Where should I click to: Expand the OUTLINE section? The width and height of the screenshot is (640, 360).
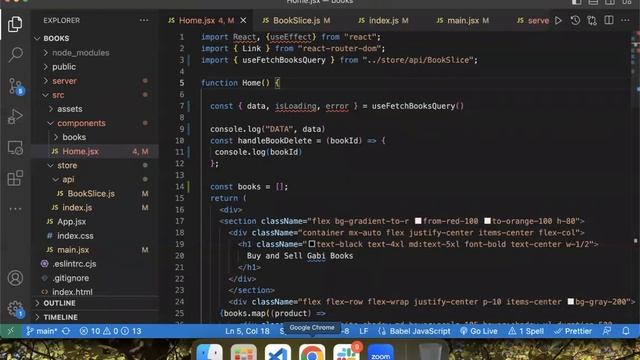59,303
